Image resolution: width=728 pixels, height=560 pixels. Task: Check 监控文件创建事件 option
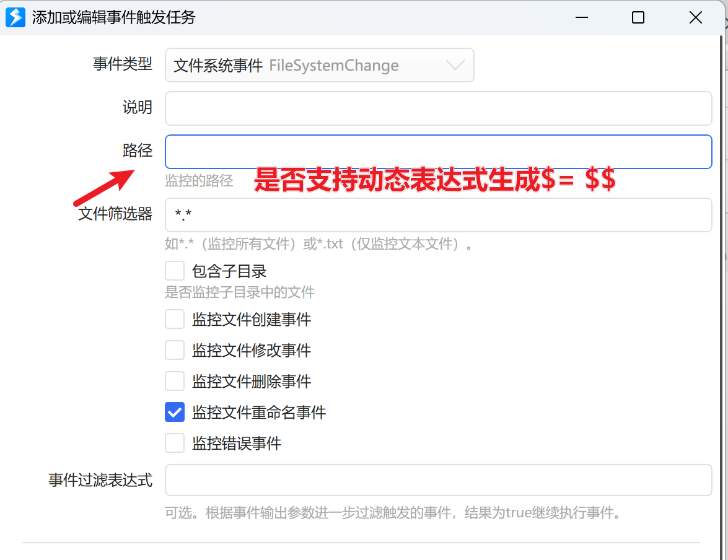coord(175,320)
